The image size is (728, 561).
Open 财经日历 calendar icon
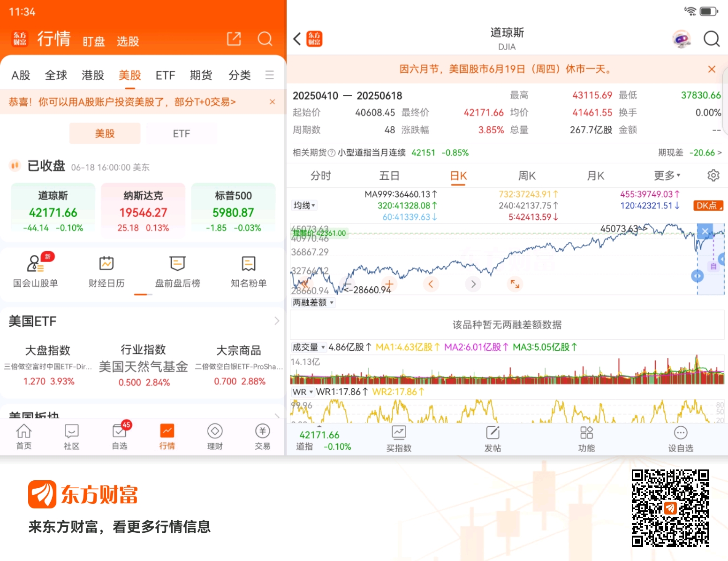click(106, 263)
